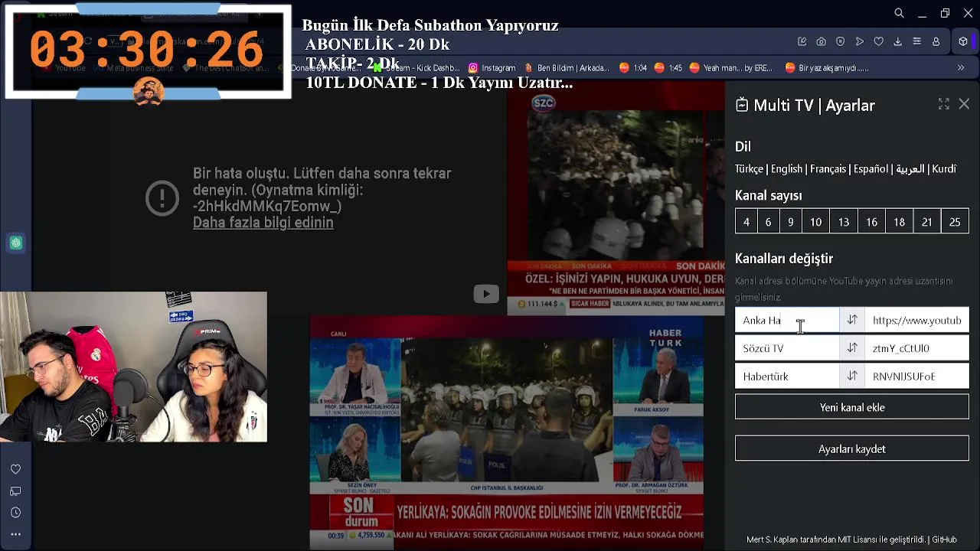Set channel count to 6

coord(768,222)
